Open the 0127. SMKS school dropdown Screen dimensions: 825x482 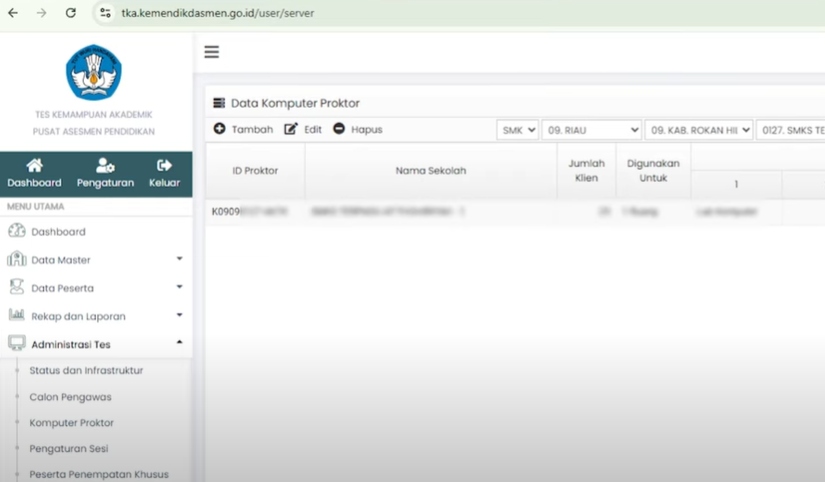[x=790, y=130]
